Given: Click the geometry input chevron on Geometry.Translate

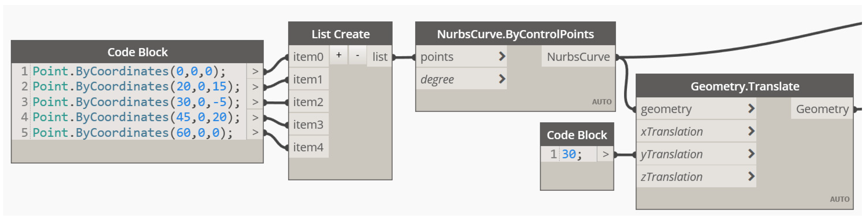Looking at the screenshot, I should click(751, 109).
